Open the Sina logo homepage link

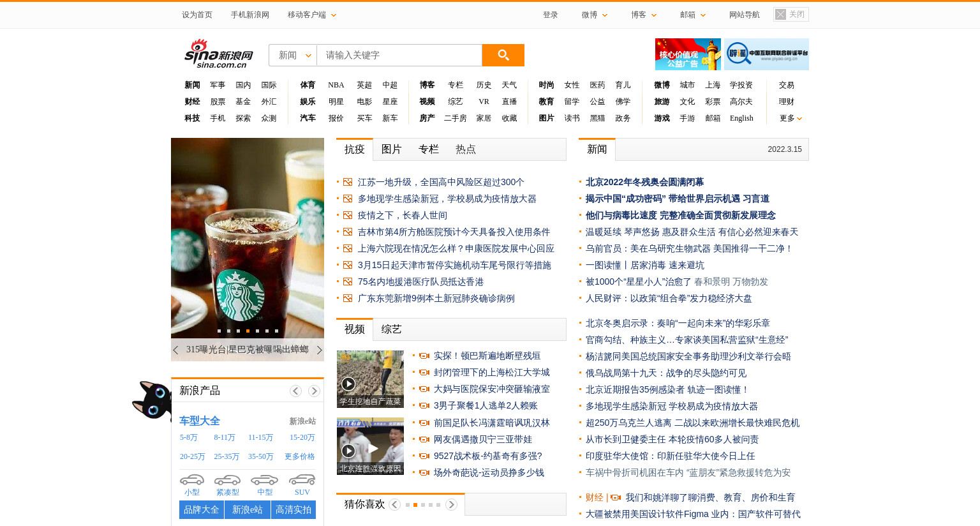[x=219, y=54]
